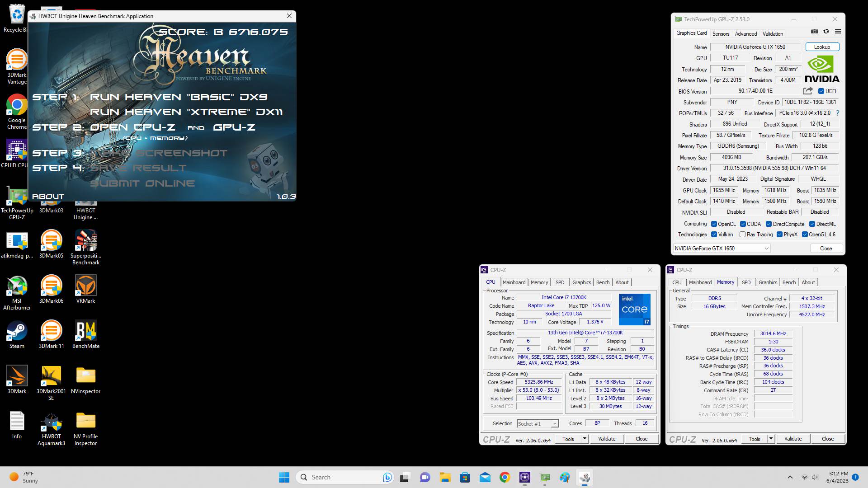
Task: Open 3DMark 11 desktop icon
Action: 51,334
